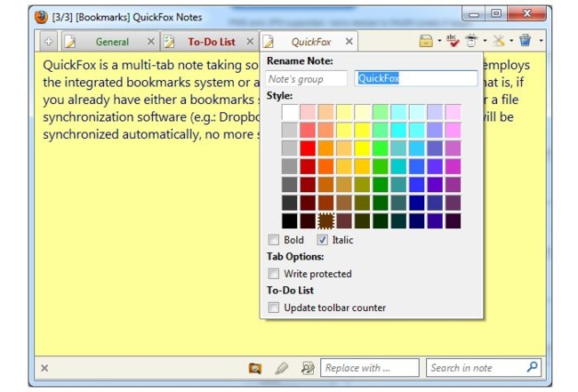
Task: Pick the bright green swatch in third row
Action: tap(380, 148)
